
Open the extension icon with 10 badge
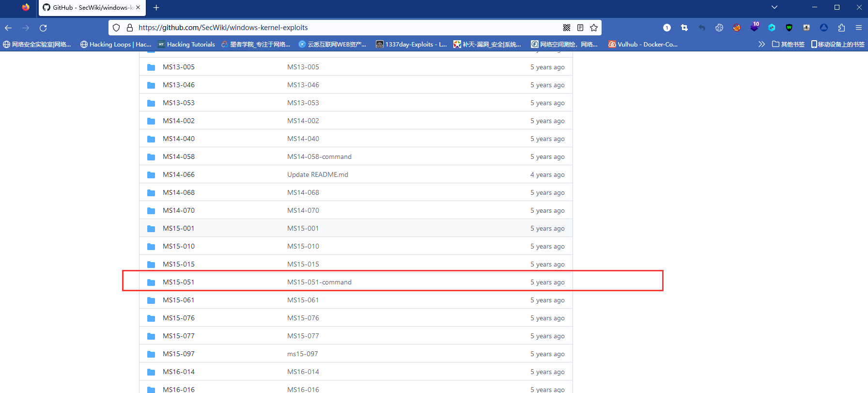point(754,27)
